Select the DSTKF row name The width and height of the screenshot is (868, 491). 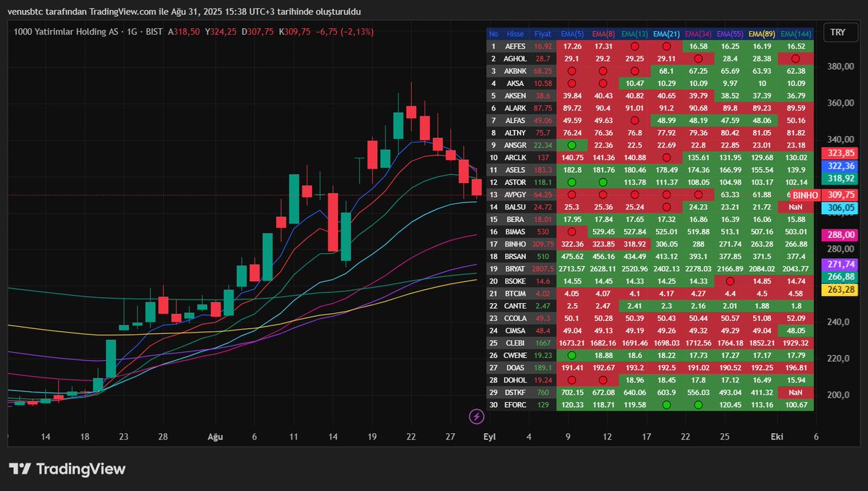(x=514, y=393)
